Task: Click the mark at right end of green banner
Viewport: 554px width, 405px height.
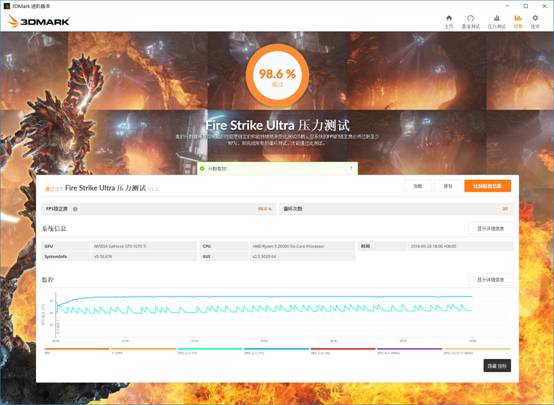Action: (x=351, y=169)
